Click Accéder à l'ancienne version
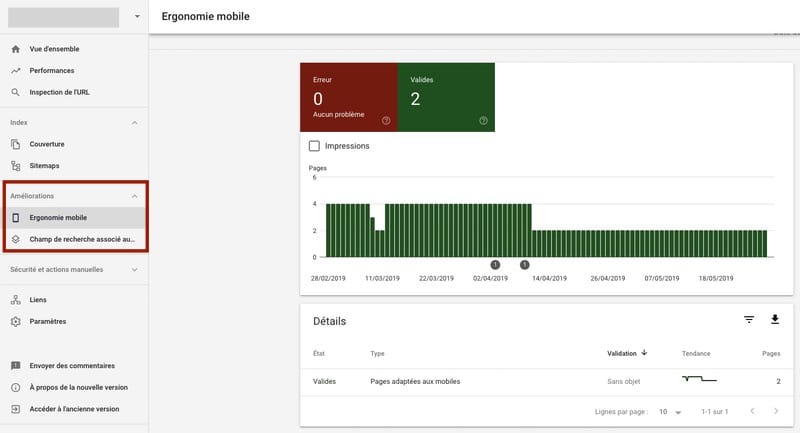Screen dimensions: 800x433 [74, 409]
